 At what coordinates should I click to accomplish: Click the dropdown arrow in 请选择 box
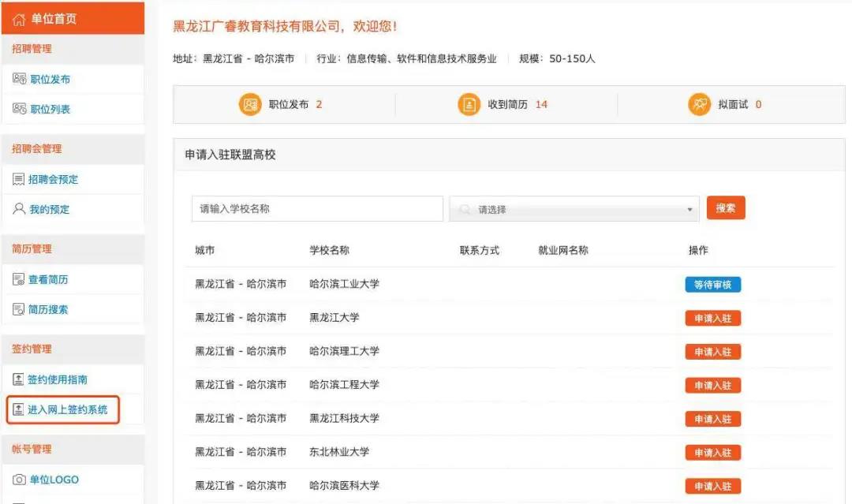[x=689, y=210]
